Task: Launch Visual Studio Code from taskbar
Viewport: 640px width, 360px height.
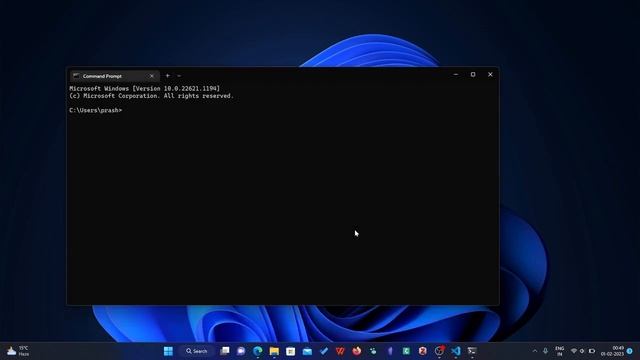Action: point(456,351)
